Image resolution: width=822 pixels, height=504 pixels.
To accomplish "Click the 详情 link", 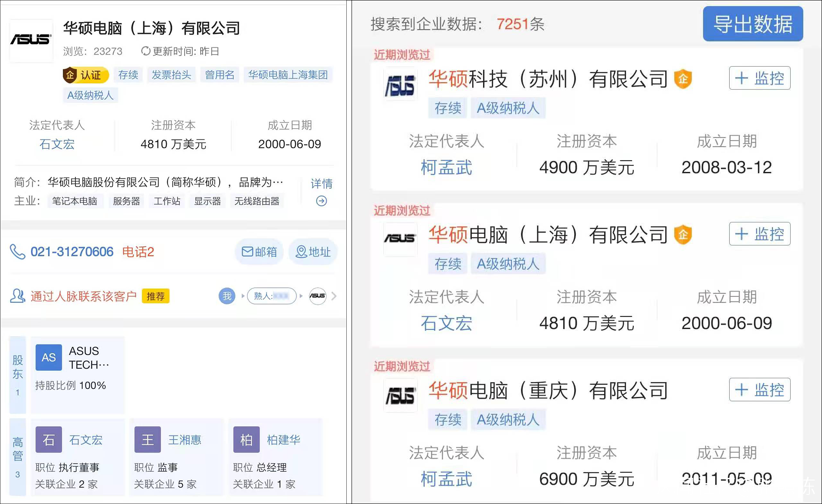I will click(x=321, y=184).
